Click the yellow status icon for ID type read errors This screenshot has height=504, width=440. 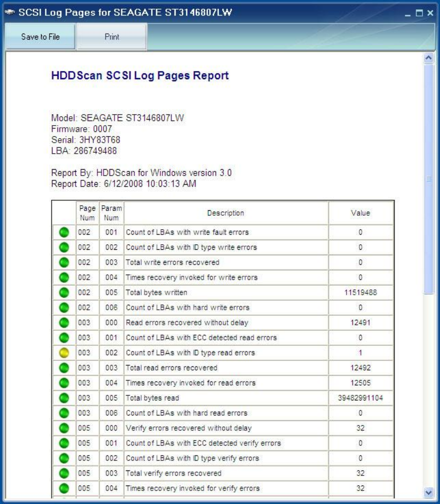(x=64, y=353)
